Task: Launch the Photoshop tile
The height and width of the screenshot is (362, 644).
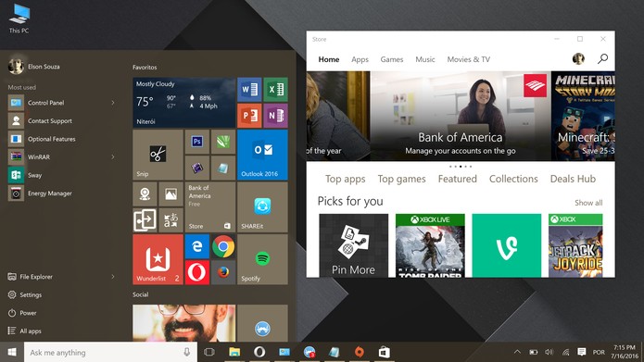Action: tap(197, 142)
